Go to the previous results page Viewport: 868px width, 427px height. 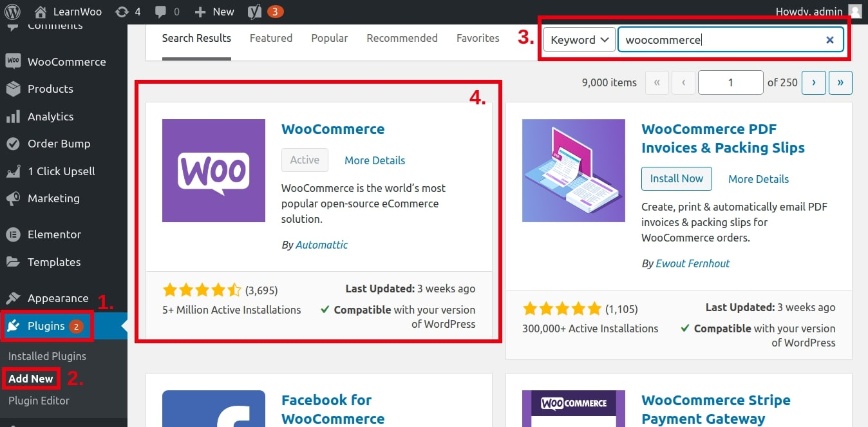[683, 82]
